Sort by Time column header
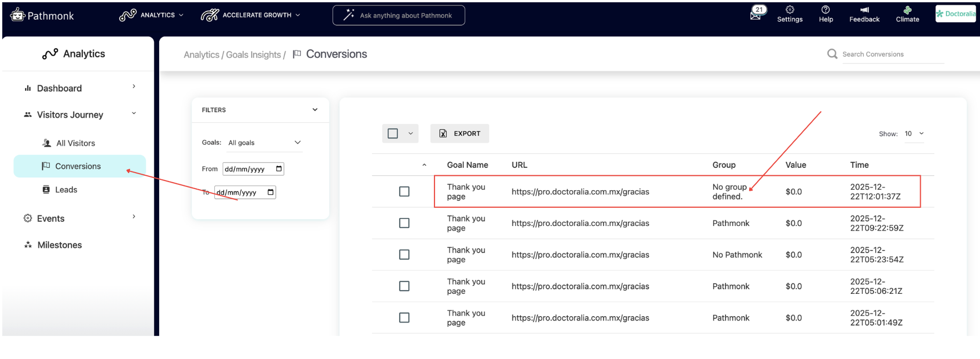Viewport: 980px width, 359px height. [x=859, y=165]
